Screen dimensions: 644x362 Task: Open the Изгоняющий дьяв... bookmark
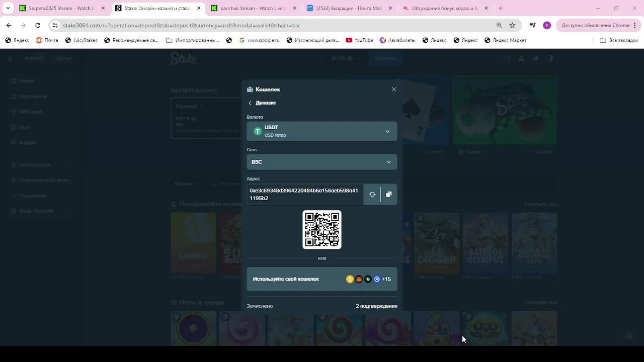click(x=313, y=40)
